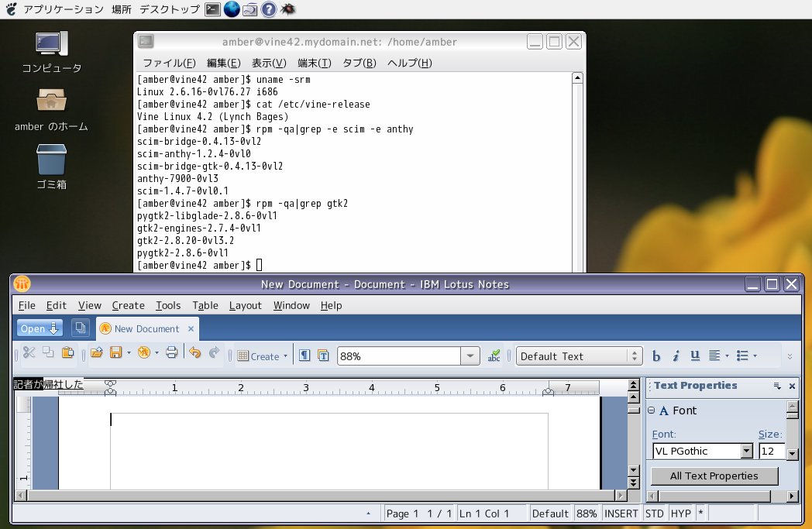The width and height of the screenshot is (812, 529).
Task: Click the ゴミ箱 trash icon
Action: 51,160
